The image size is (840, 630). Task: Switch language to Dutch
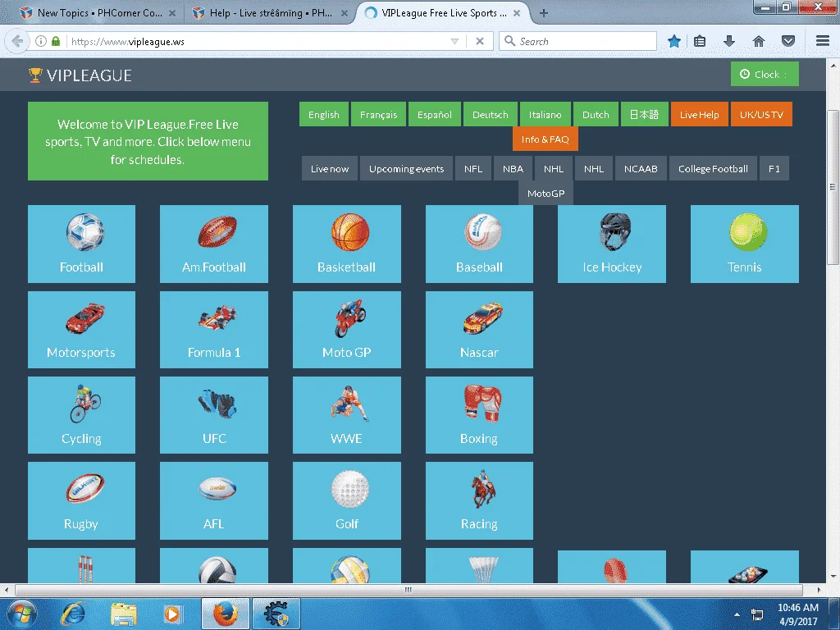pyautogui.click(x=596, y=114)
